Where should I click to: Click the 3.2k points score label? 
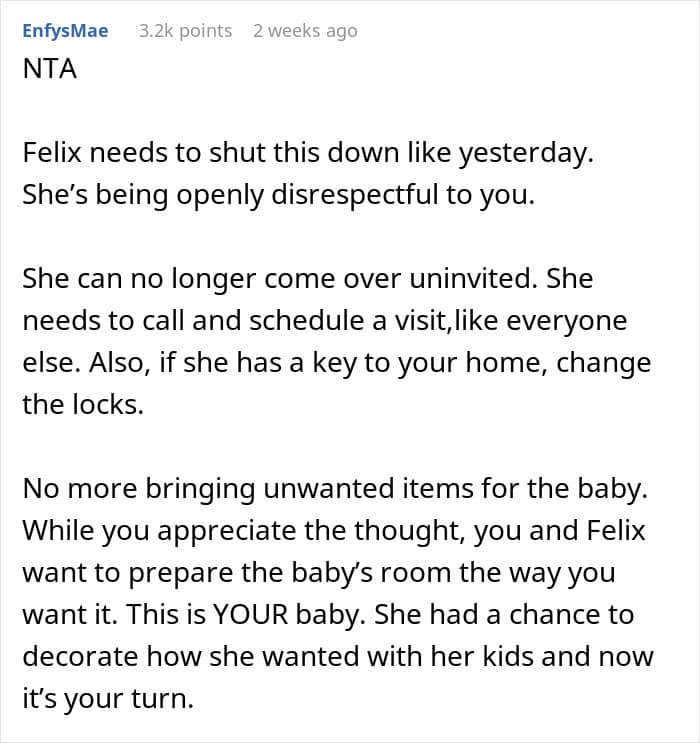coord(185,31)
